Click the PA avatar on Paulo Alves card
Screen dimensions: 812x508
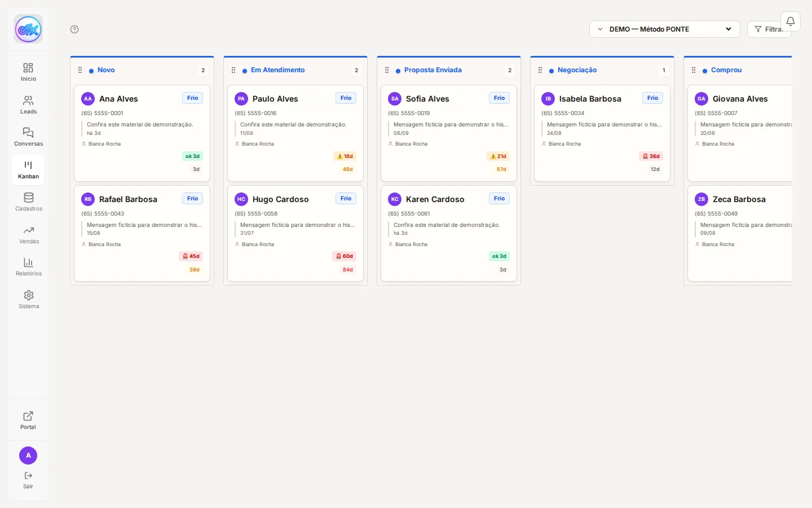241,99
